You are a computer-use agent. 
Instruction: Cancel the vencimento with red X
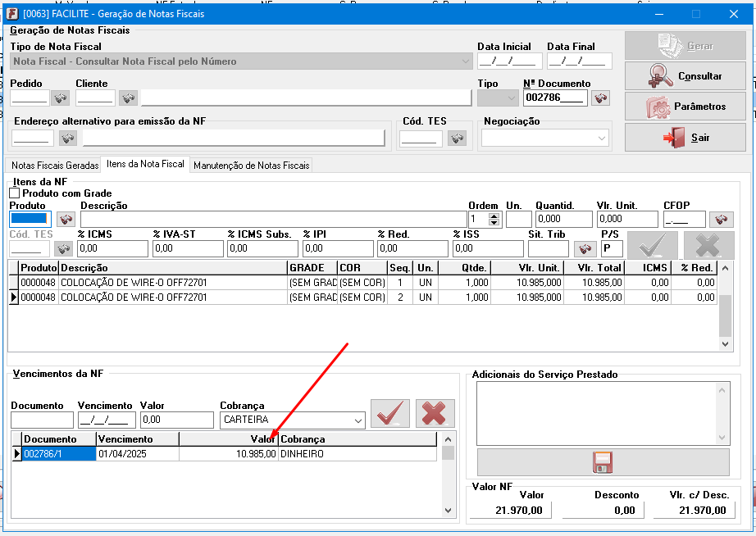[435, 413]
